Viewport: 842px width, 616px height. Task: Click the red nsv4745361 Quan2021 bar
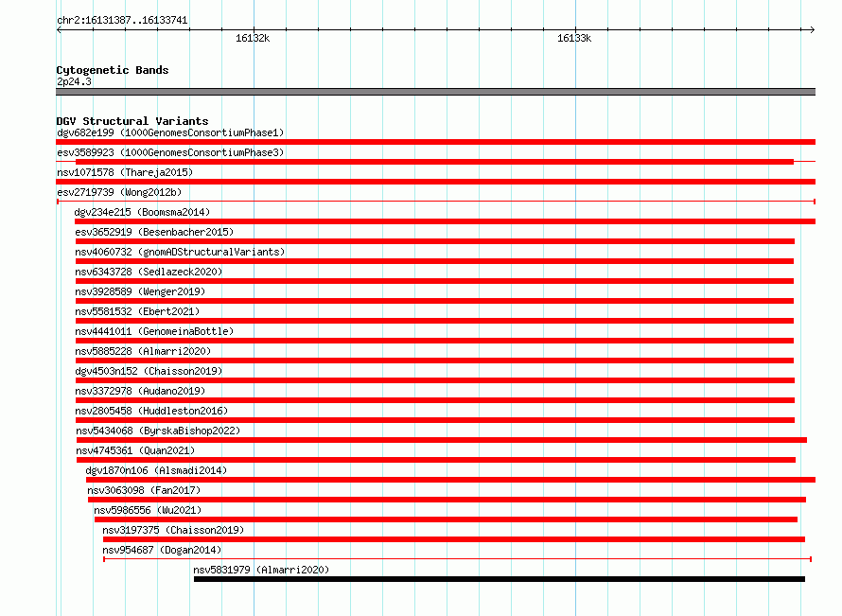pos(436,460)
